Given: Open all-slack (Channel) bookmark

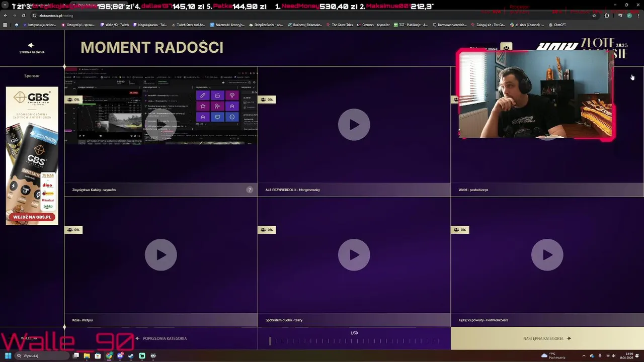Looking at the screenshot, I should click(x=527, y=25).
